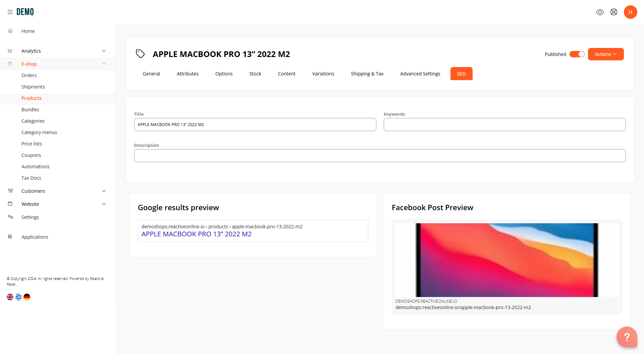644x354 pixels.
Task: Open the help question mark bubble
Action: [x=627, y=337]
